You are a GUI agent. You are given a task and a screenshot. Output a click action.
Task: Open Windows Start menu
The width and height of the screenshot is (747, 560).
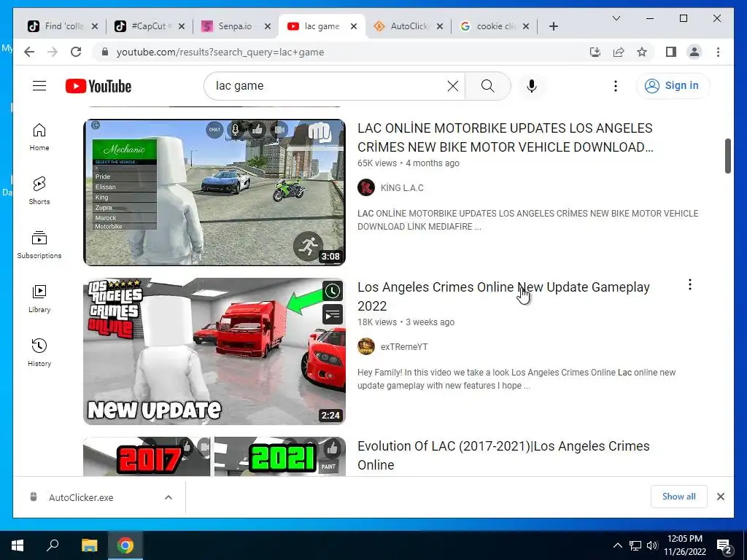coord(18,545)
